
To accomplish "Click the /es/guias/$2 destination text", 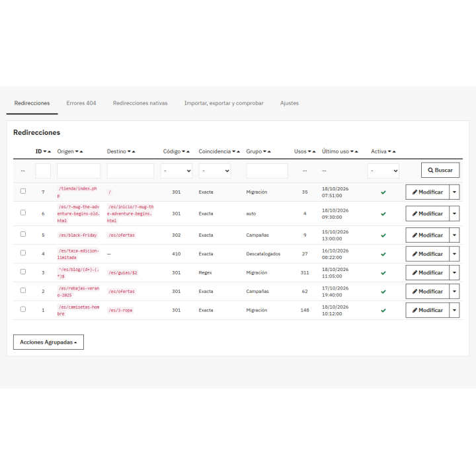I will (x=123, y=273).
